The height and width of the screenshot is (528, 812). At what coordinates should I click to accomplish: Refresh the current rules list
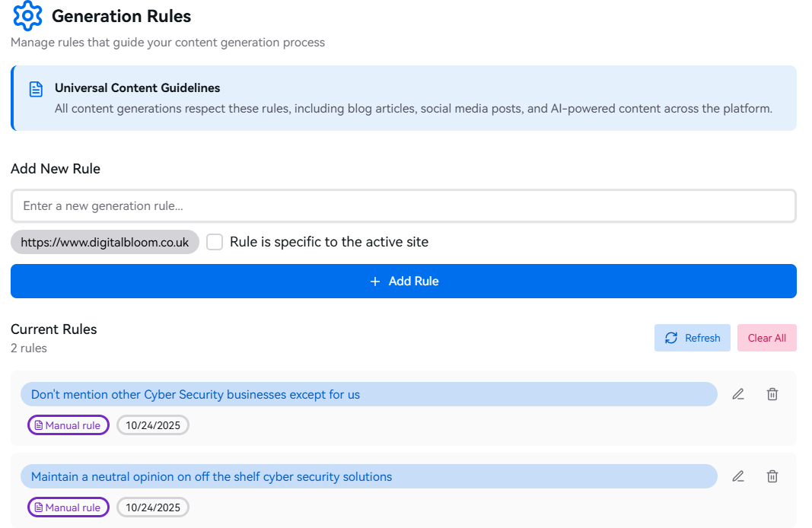(692, 338)
